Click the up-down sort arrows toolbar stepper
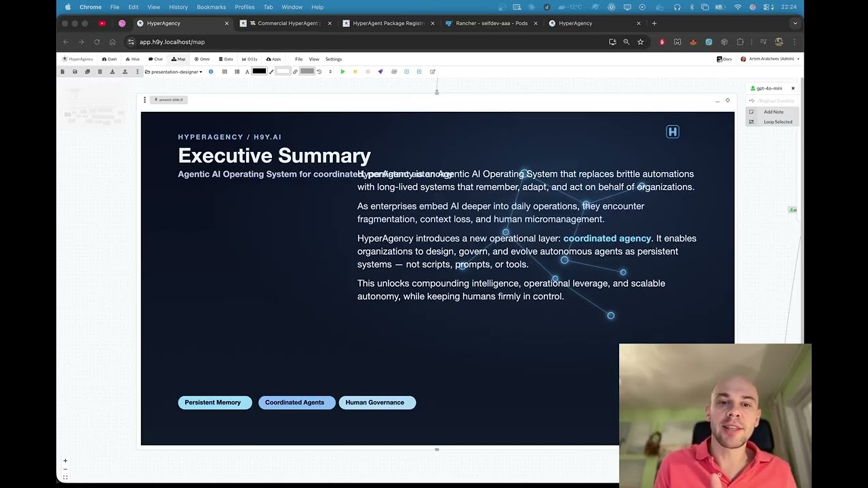This screenshot has width=868, height=488. [x=330, y=71]
